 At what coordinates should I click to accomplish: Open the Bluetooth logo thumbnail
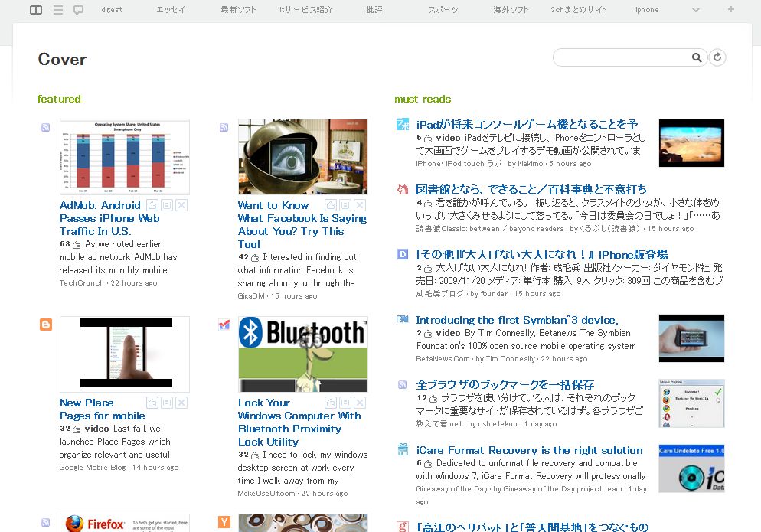[303, 354]
